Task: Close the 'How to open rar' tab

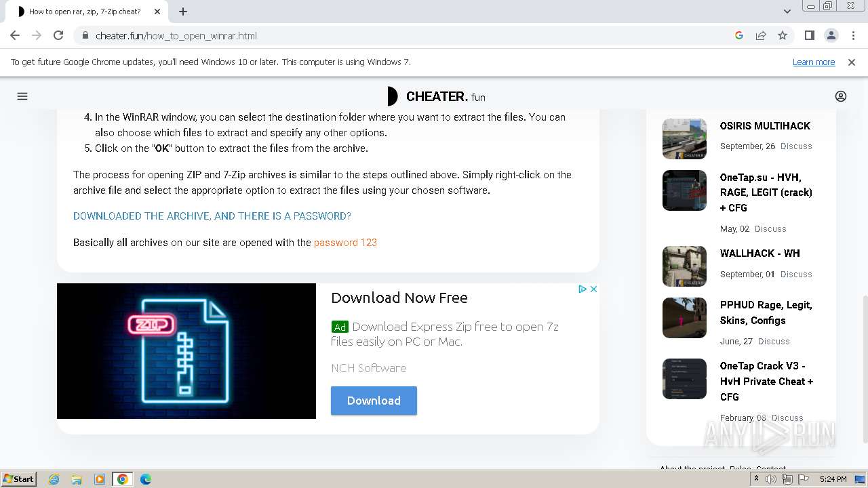Action: click(157, 12)
